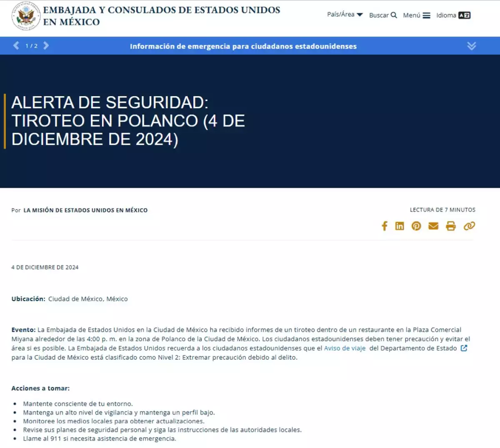The width and height of the screenshot is (500, 448).
Task: Expand the emergency information banner
Action: click(471, 46)
